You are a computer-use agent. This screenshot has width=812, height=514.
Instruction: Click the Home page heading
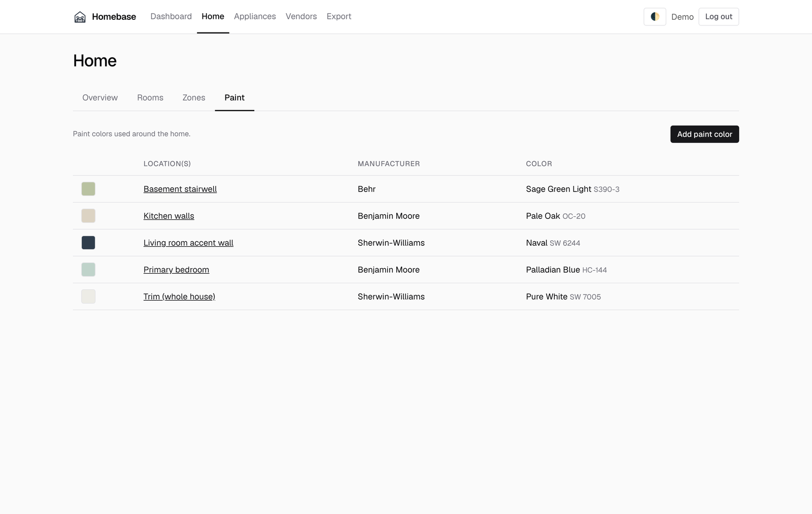pyautogui.click(x=95, y=61)
